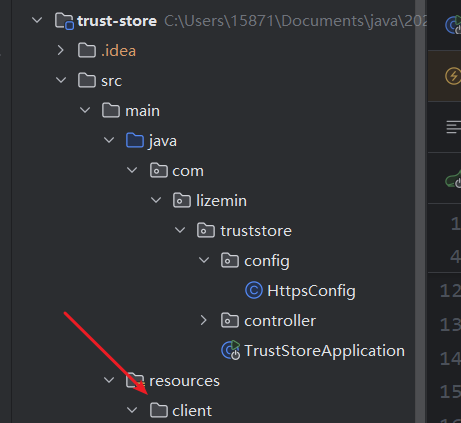This screenshot has width=461, height=423.
Task: Click the .idea folder icon
Action: [x=87, y=50]
